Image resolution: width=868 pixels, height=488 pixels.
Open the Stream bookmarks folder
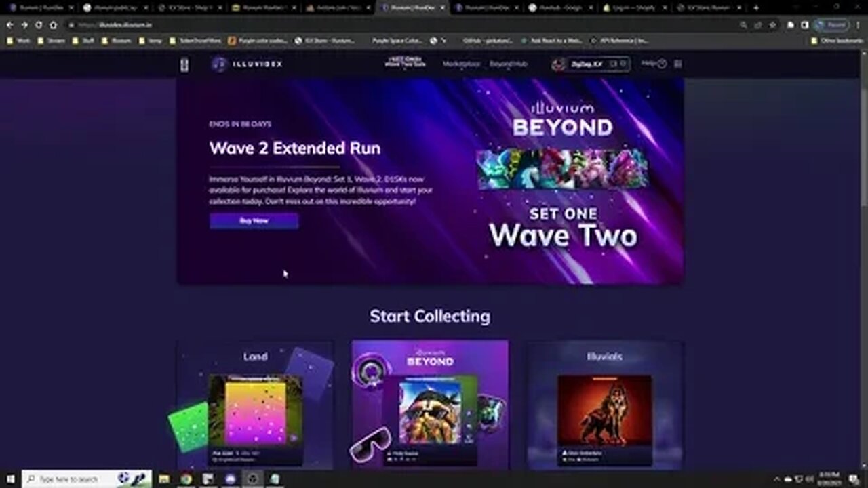point(53,41)
